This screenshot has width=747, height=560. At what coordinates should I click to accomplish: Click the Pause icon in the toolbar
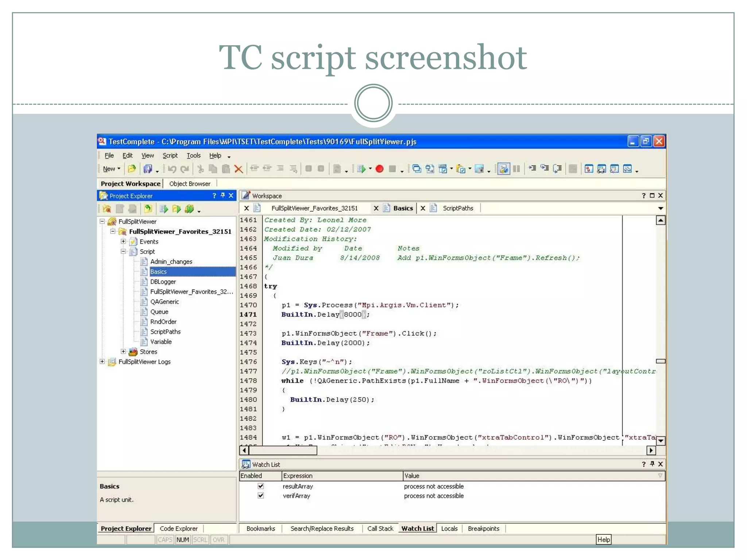pos(516,169)
